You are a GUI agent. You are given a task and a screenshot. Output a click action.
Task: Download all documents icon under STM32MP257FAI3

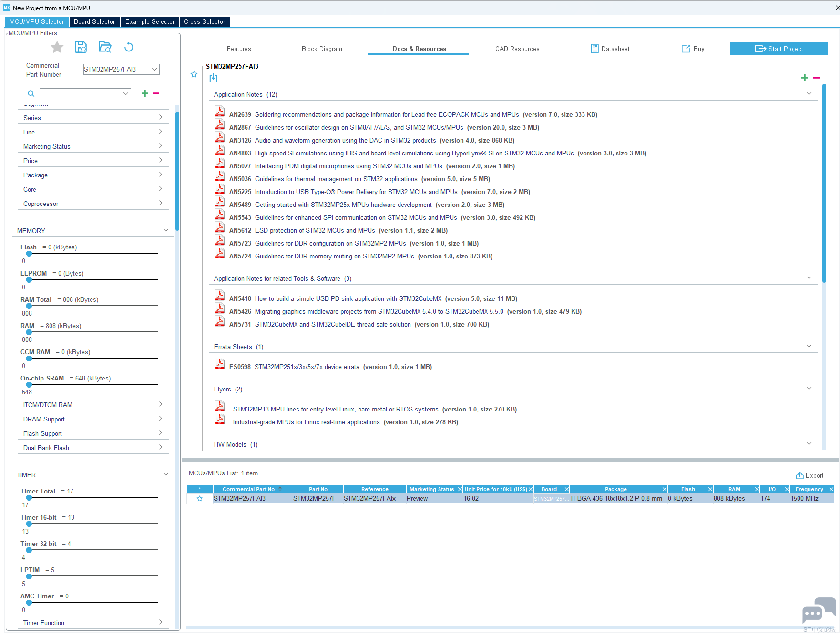tap(214, 78)
